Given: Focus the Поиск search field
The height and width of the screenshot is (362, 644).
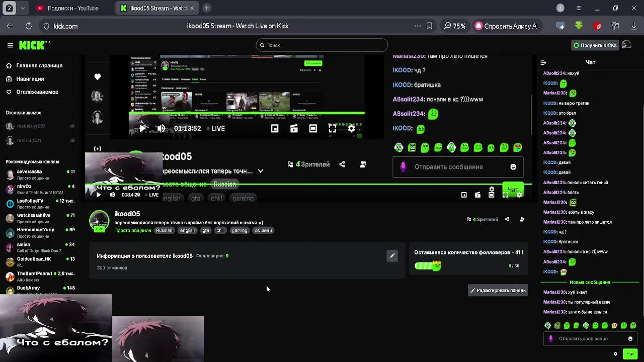Looking at the screenshot, I should [x=321, y=45].
